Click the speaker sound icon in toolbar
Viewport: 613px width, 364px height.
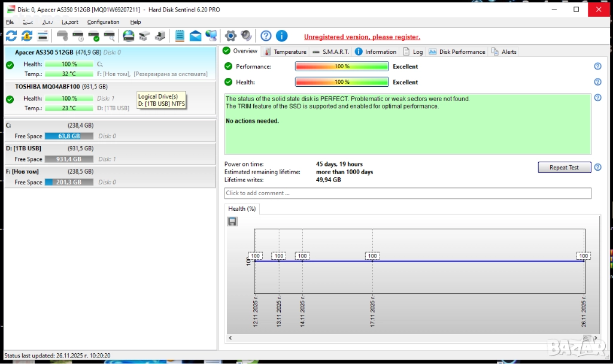point(246,36)
